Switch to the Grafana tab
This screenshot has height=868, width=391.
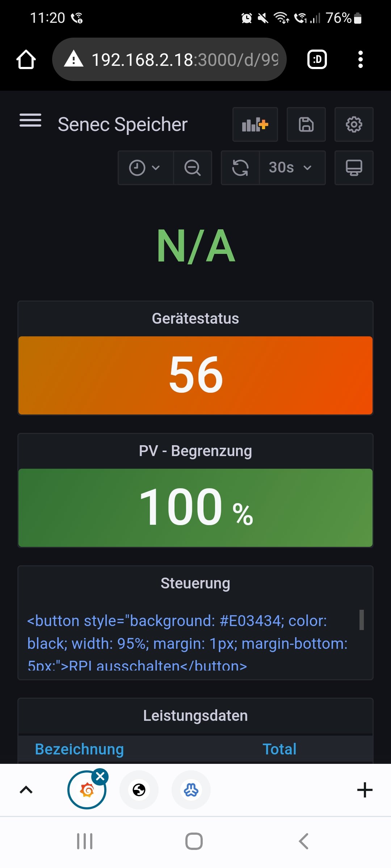click(x=86, y=791)
